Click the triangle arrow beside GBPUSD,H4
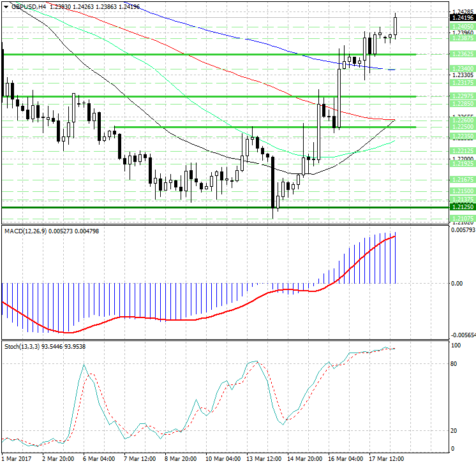 coord(6,6)
